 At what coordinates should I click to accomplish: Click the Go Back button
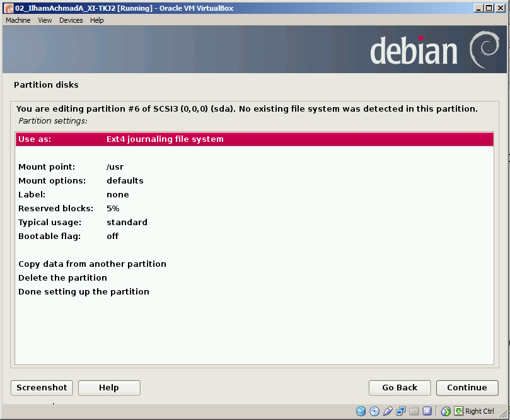click(400, 388)
